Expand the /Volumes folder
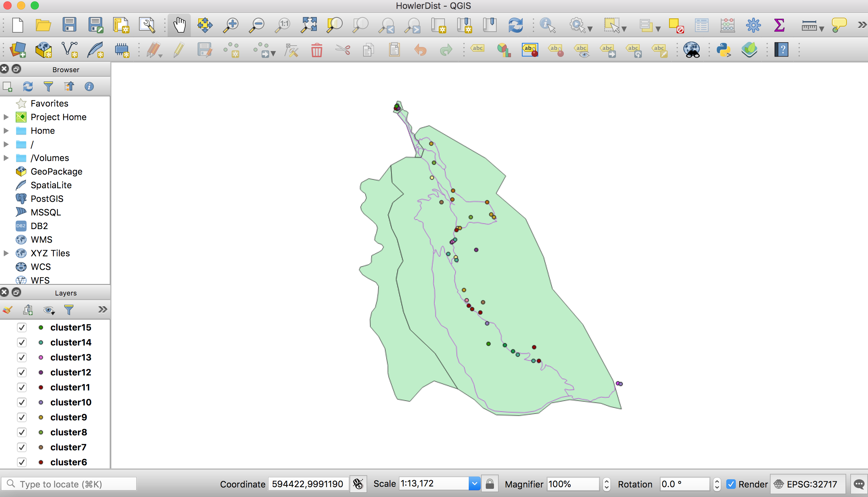 pos(6,158)
